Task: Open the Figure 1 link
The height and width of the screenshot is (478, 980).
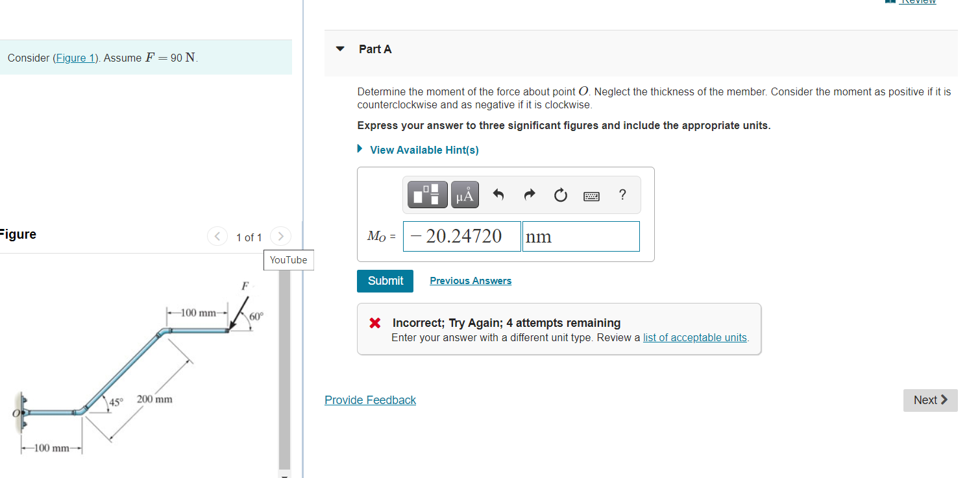Action: click(76, 57)
